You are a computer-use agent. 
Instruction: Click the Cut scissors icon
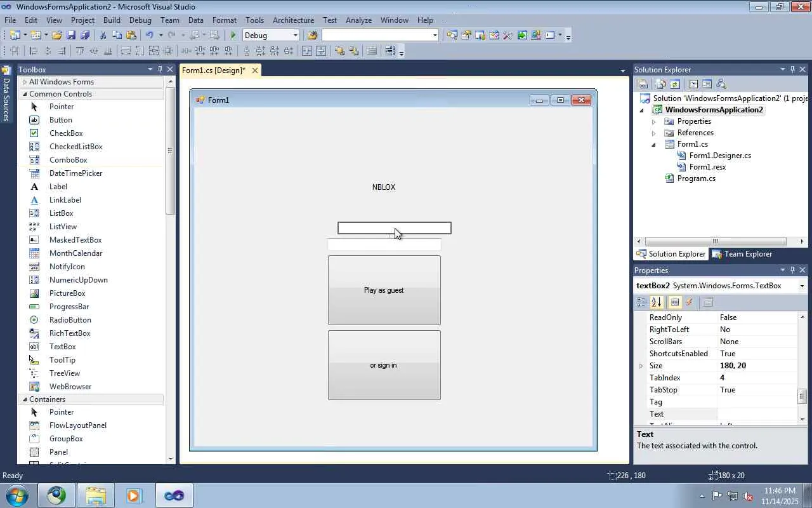(x=103, y=36)
